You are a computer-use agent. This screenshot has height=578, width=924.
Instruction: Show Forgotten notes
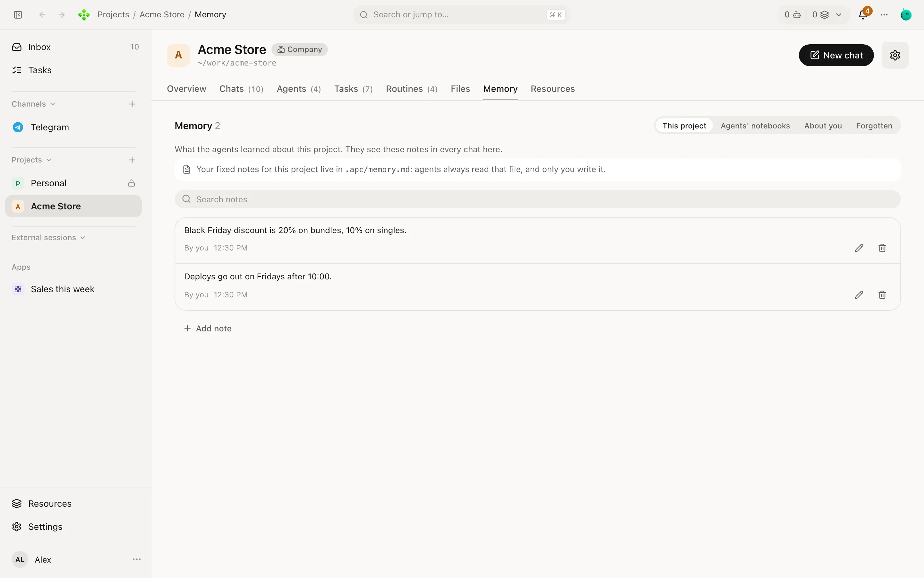click(x=874, y=126)
